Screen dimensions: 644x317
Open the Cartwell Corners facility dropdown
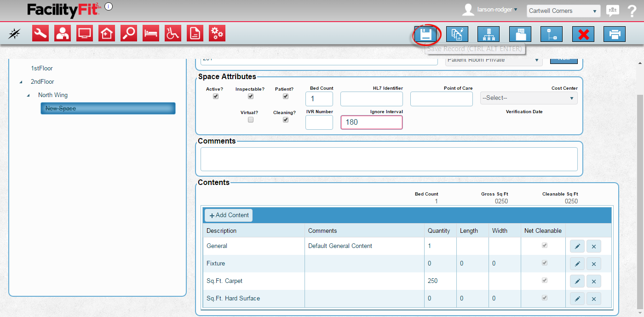(x=563, y=11)
